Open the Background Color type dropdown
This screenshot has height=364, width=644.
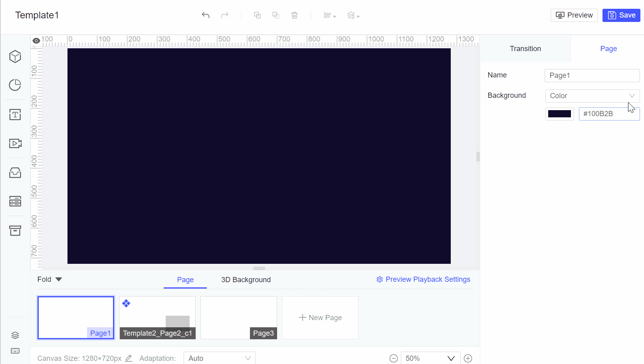pos(592,96)
